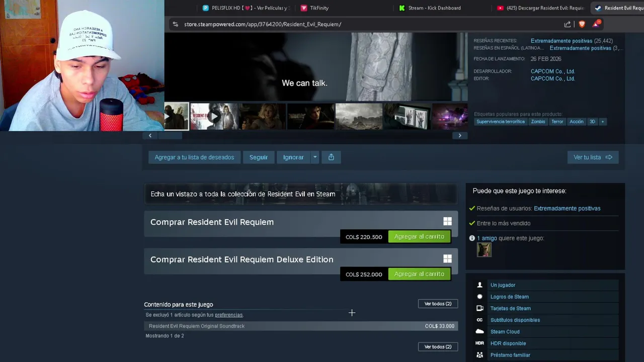Add Deluxe Edition to cart

tap(419, 274)
